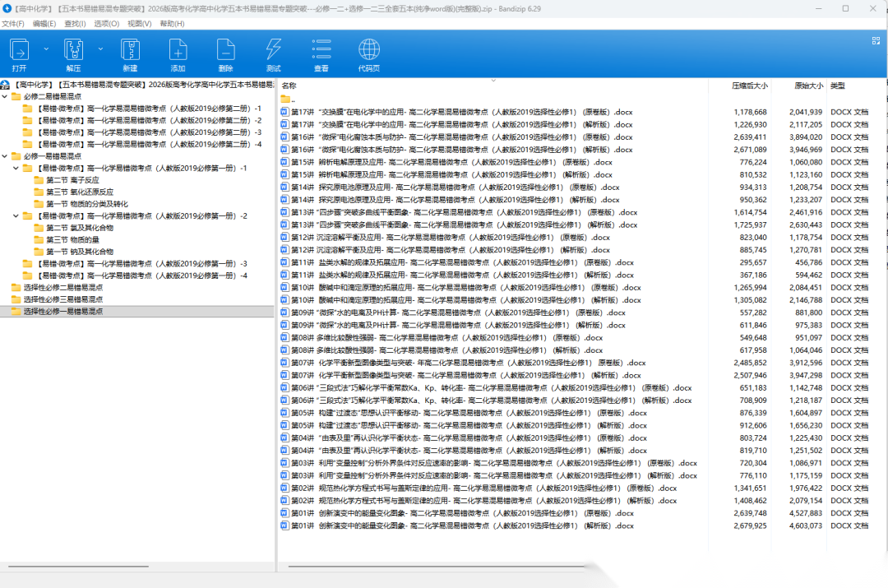Select the 选择性必修二易错易混点 folder in tree
Viewport: 888px width, 588px height.
pos(62,288)
